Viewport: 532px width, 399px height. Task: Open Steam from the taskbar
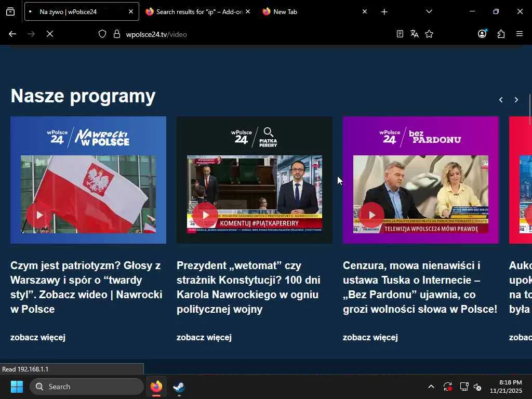click(x=179, y=387)
